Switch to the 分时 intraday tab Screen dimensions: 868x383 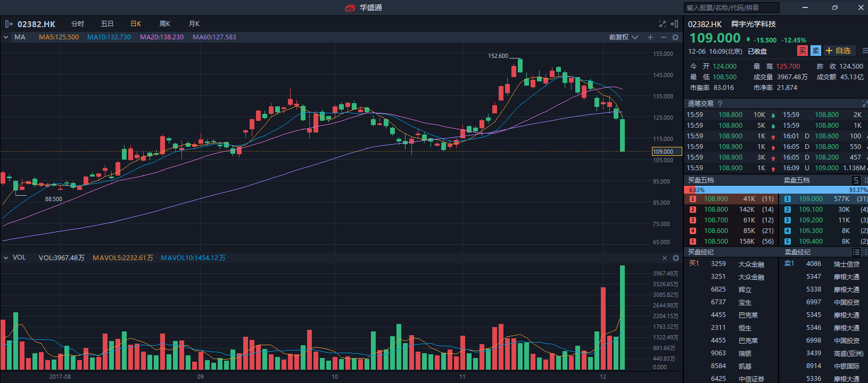[78, 24]
